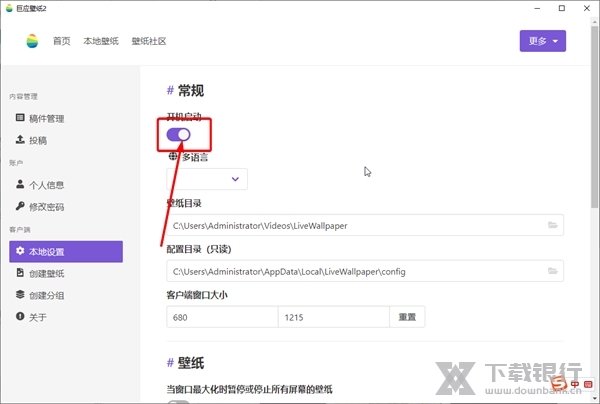Open 创建分组 sidebar item
The width and height of the screenshot is (600, 404).
[x=66, y=295]
